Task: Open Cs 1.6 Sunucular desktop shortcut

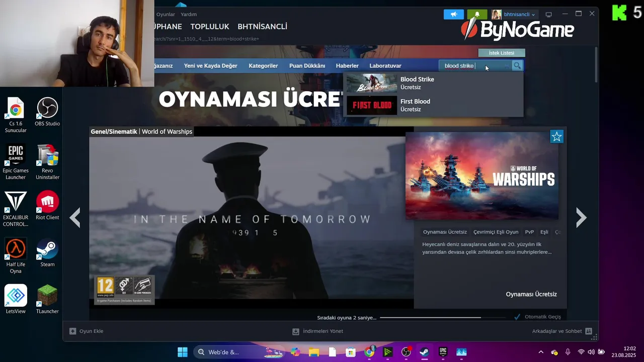Action: 16,115
